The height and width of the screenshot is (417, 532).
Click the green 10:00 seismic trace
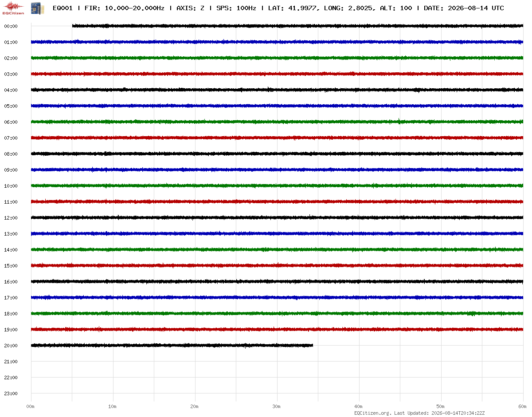point(277,186)
